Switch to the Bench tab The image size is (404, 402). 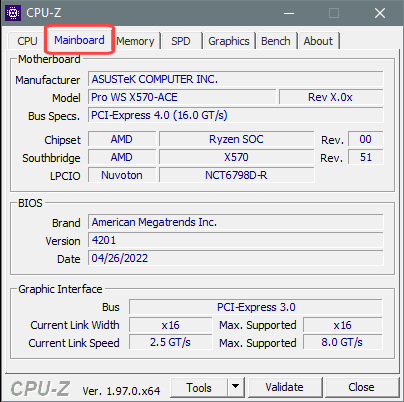pyautogui.click(x=276, y=41)
